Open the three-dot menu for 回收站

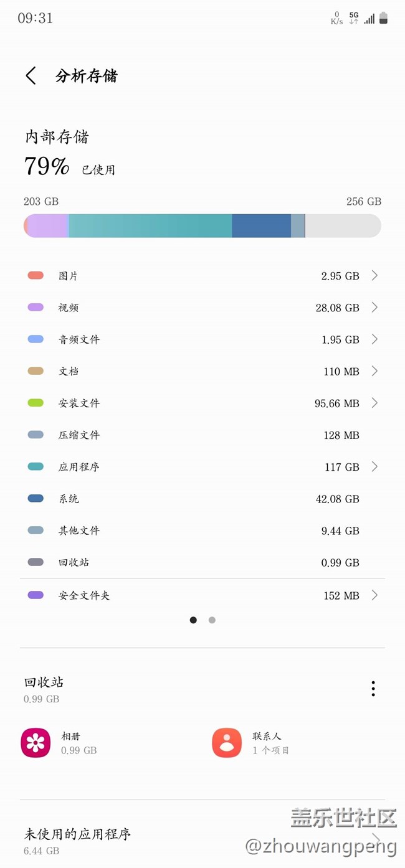pyautogui.click(x=373, y=689)
